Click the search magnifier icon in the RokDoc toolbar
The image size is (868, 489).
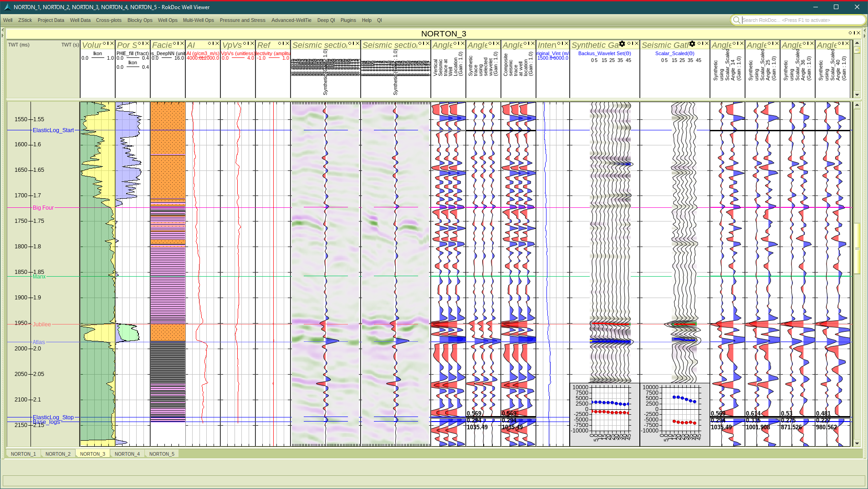pyautogui.click(x=736, y=20)
